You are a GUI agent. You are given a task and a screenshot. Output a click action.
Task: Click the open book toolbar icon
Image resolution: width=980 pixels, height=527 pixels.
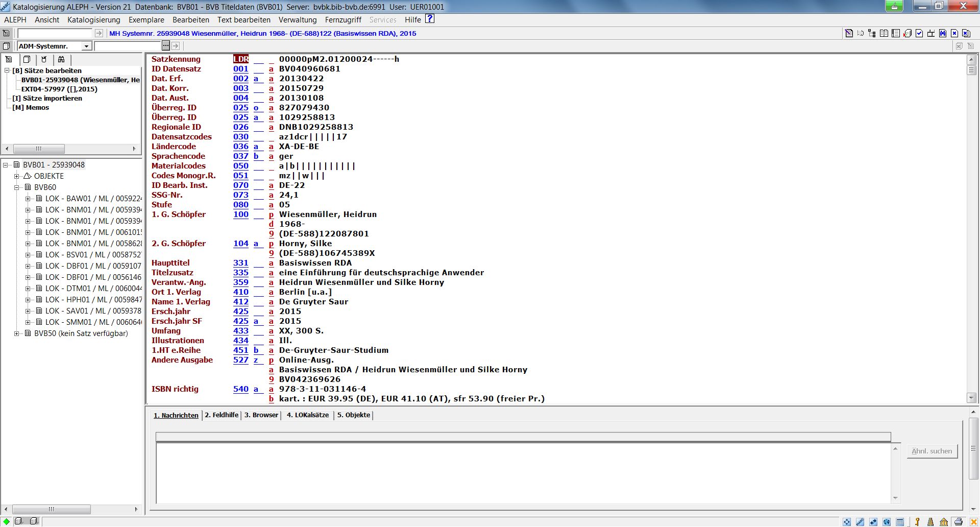(884, 33)
